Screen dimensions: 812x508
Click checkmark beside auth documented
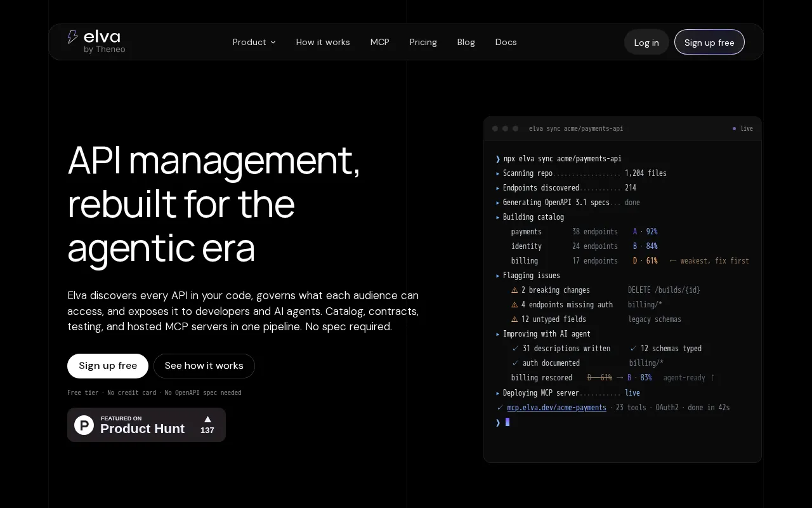pos(515,363)
